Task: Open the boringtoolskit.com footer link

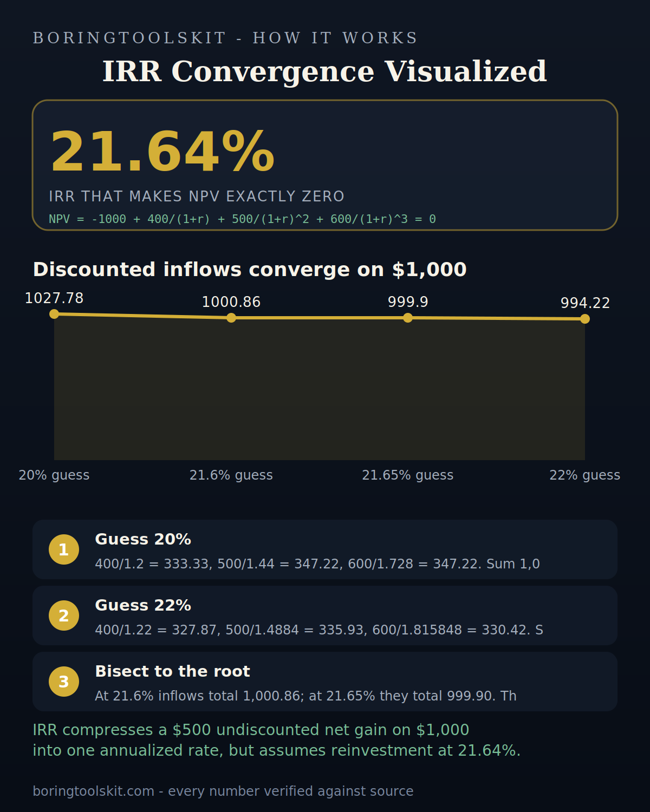Action: pos(93,791)
